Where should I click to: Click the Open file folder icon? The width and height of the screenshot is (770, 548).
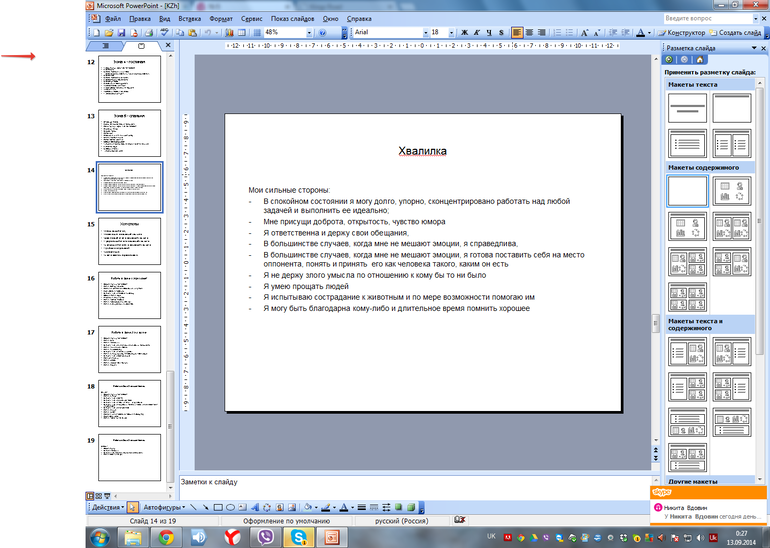pyautogui.click(x=109, y=32)
